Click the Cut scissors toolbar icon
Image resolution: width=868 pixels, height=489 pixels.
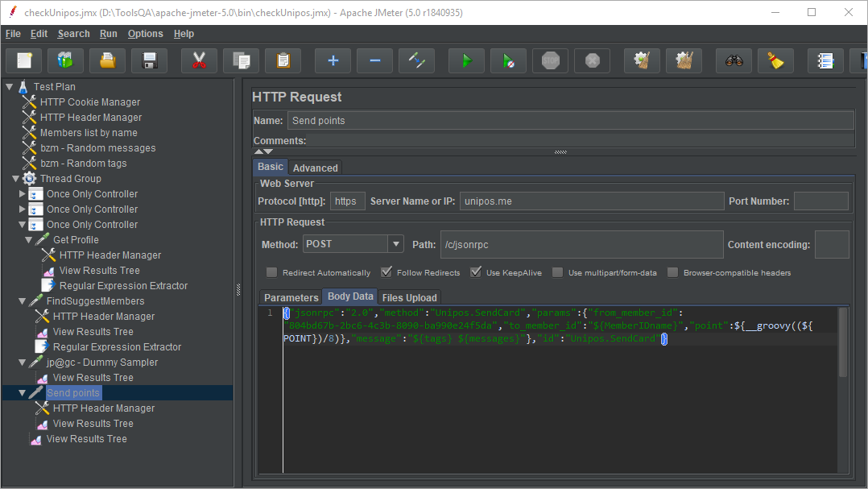point(199,60)
